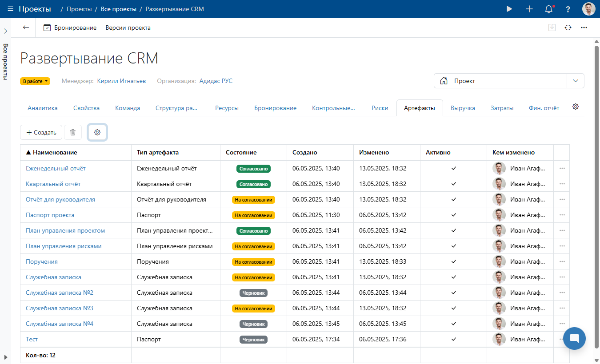The height and width of the screenshot is (364, 600).
Task: Click the plus icon in header
Action: (x=529, y=9)
